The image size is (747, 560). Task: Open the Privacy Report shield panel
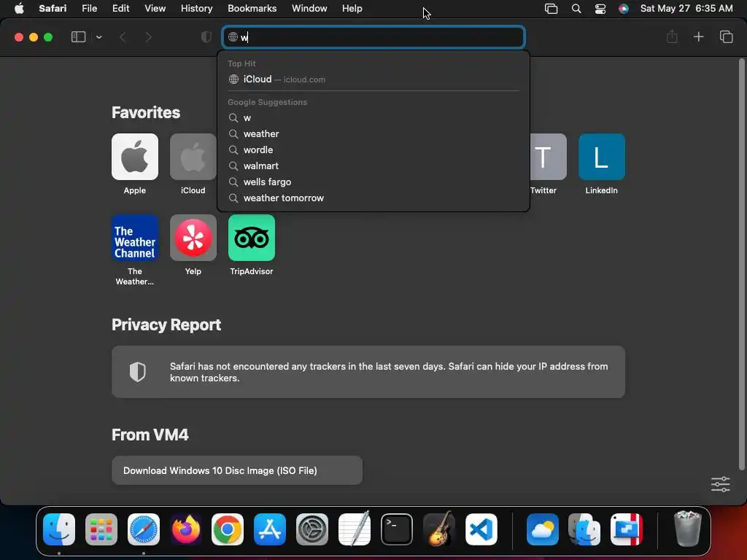[x=368, y=372]
